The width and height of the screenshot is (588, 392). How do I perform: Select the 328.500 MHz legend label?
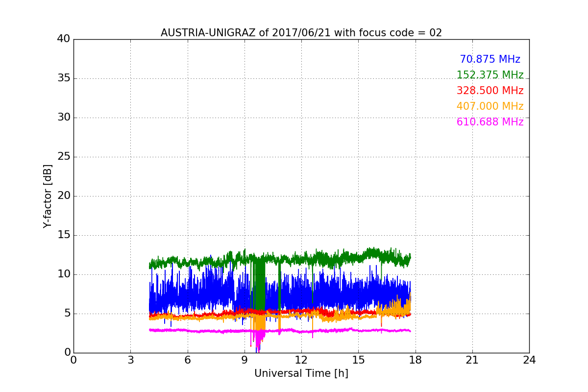coord(490,91)
